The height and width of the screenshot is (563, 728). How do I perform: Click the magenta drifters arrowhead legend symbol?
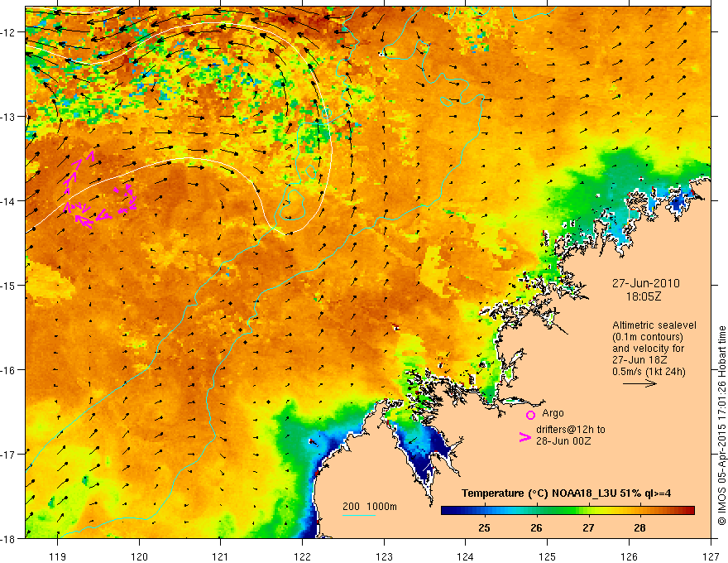tap(525, 437)
